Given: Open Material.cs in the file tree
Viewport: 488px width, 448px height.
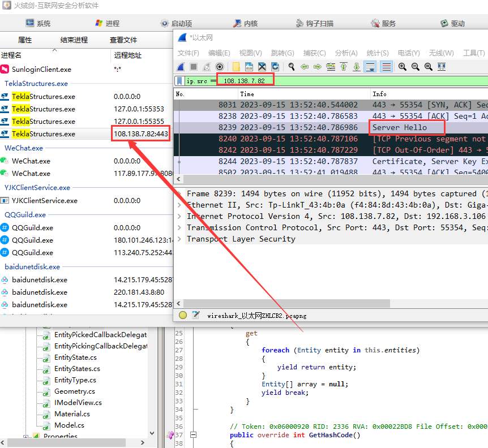Looking at the screenshot, I should coord(72,414).
